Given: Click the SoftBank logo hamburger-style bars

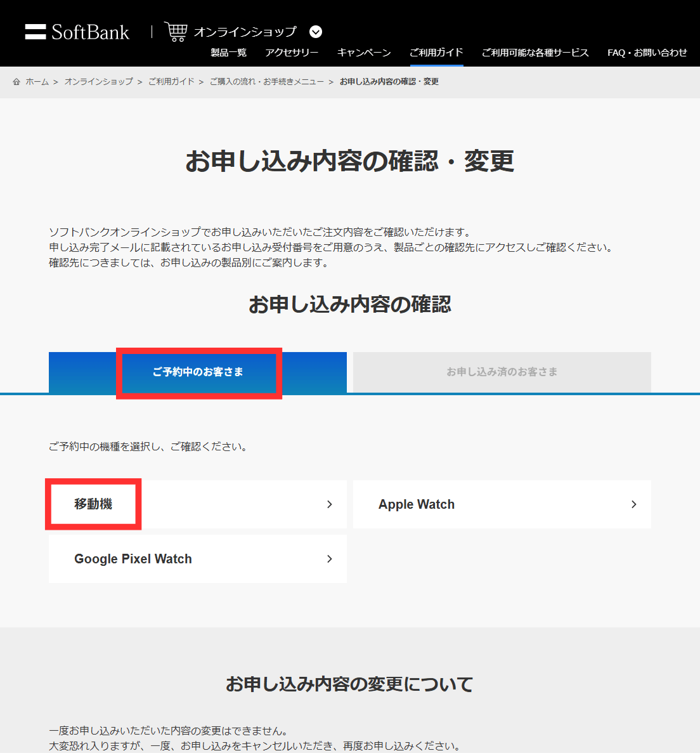Looking at the screenshot, I should (x=35, y=32).
